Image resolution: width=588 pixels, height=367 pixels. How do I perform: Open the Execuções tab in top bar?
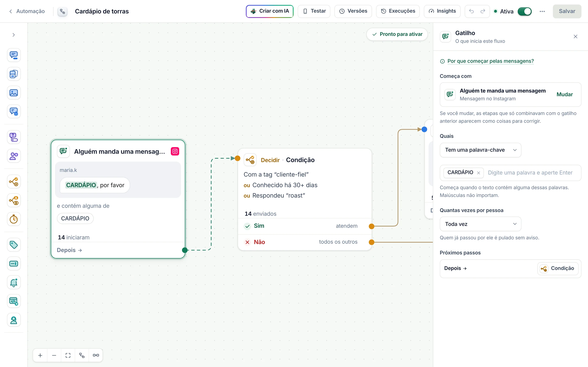coord(398,11)
